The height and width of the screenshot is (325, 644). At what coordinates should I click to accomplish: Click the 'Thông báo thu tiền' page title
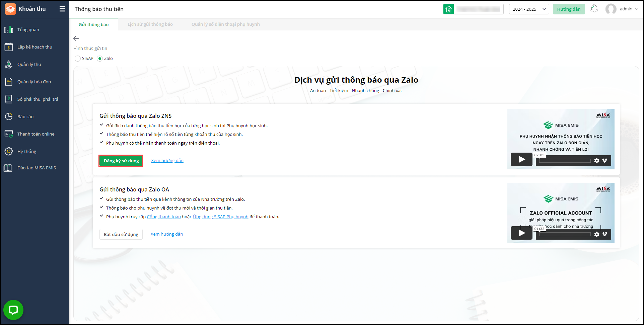point(99,9)
